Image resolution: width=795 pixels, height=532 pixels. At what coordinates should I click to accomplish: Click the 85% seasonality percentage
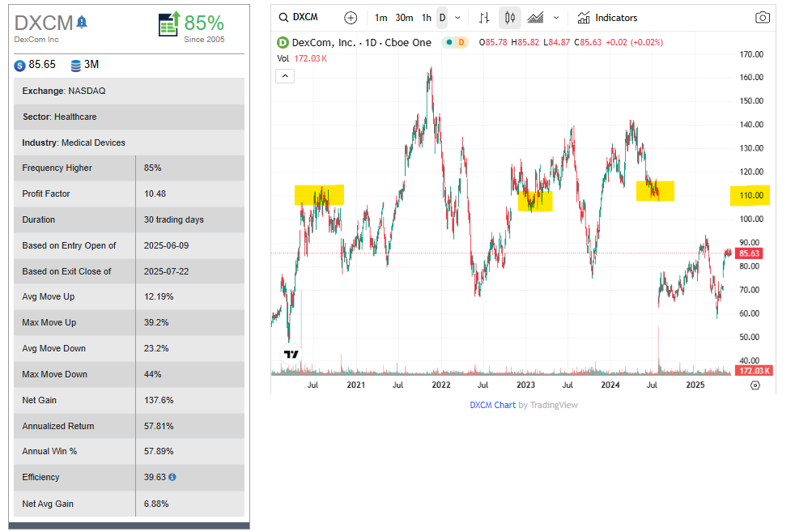pos(204,23)
